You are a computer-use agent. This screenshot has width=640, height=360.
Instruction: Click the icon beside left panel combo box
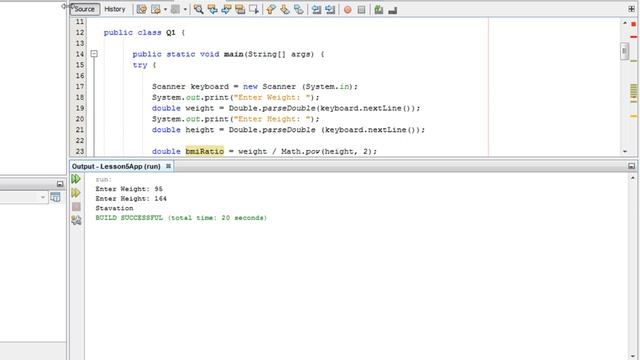pos(56,198)
